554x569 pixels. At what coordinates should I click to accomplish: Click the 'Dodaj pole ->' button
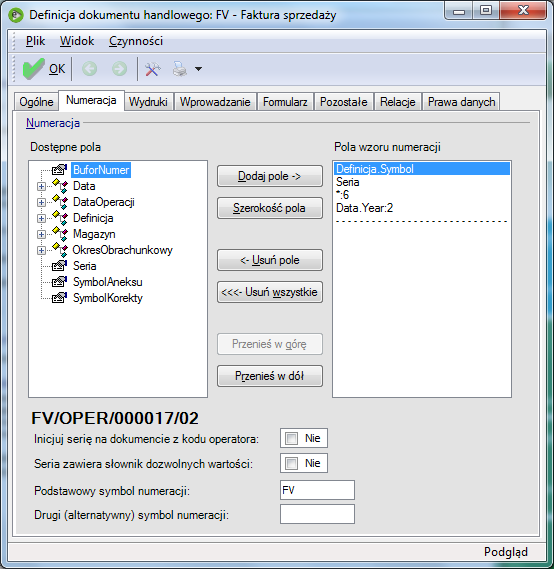[x=270, y=176]
